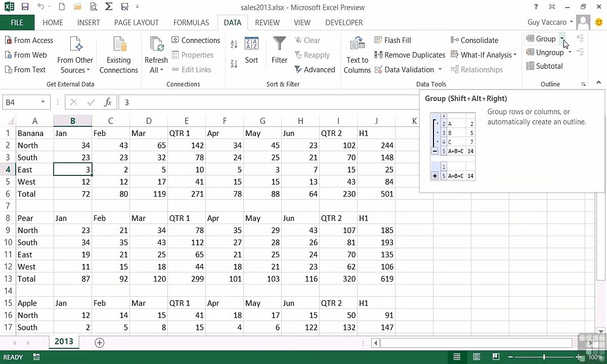Open Customize Quick Access Toolbar dropdown

coord(137,7)
